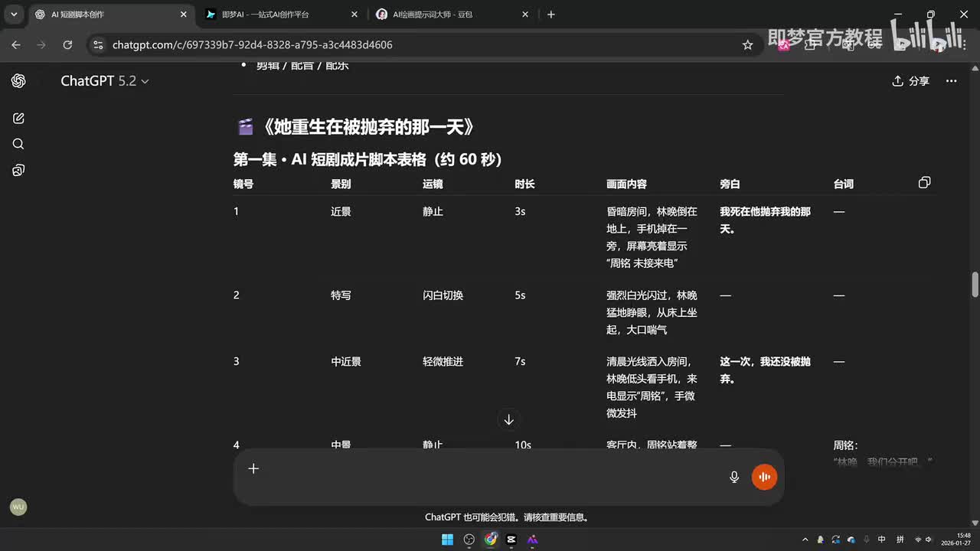Close the 豆包 tab

pyautogui.click(x=524, y=15)
